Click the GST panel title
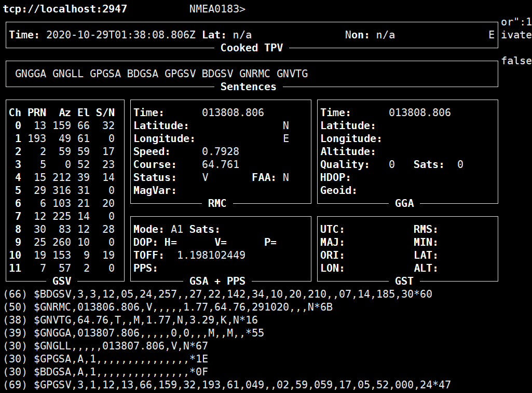532x393 pixels. pos(404,281)
